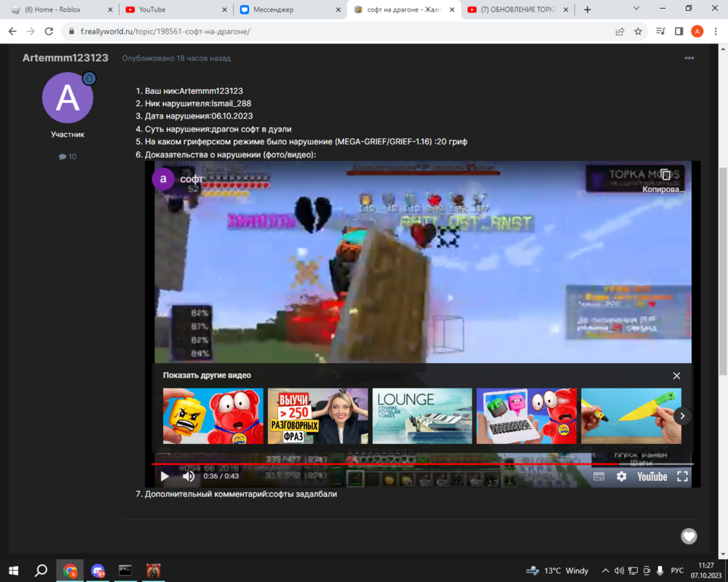728x582 pixels.
Task: Like the post with heart button
Action: click(689, 536)
